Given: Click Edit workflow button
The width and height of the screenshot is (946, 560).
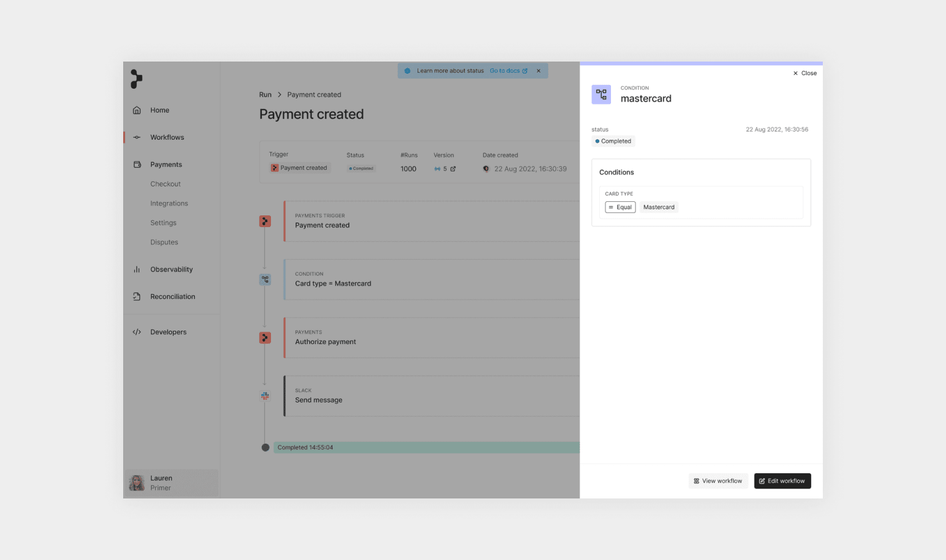Looking at the screenshot, I should [x=782, y=481].
